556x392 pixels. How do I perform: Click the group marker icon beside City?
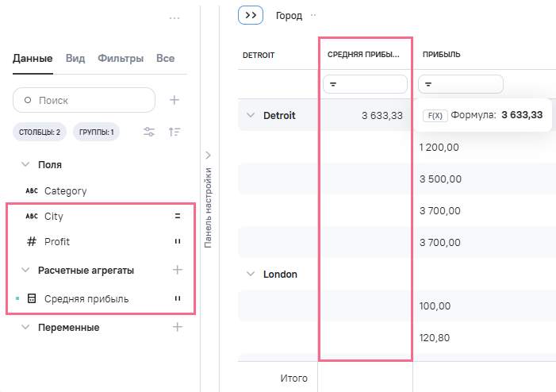[178, 216]
